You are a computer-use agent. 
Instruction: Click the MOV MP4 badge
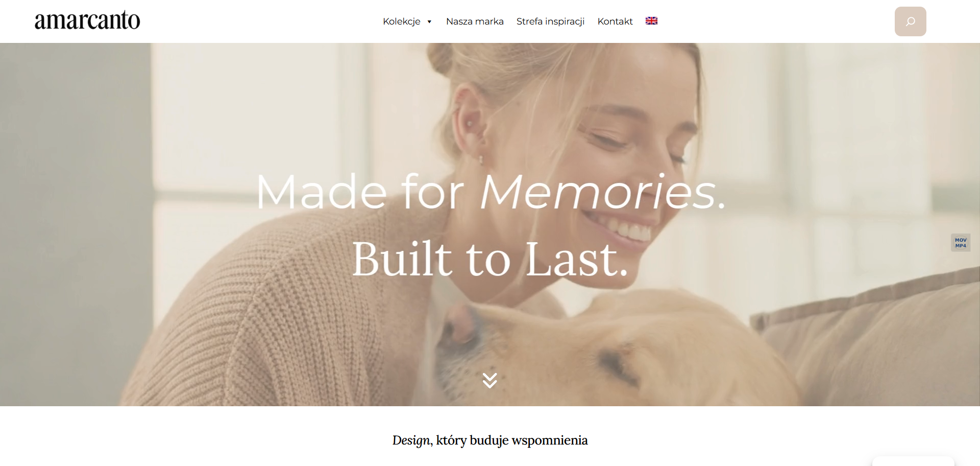(961, 243)
